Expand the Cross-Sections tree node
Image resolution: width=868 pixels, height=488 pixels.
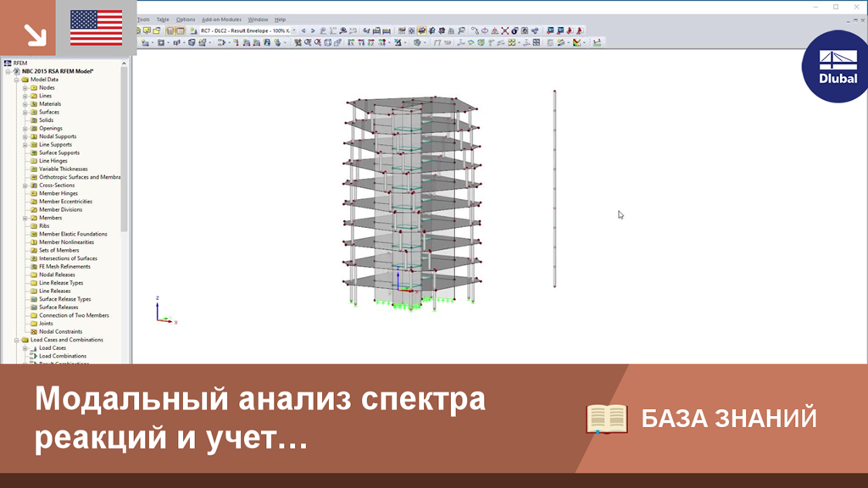coord(25,186)
